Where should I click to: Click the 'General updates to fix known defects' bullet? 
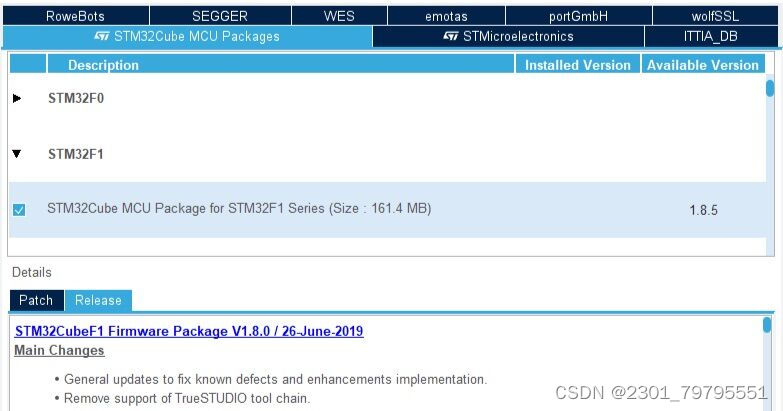[x=270, y=380]
